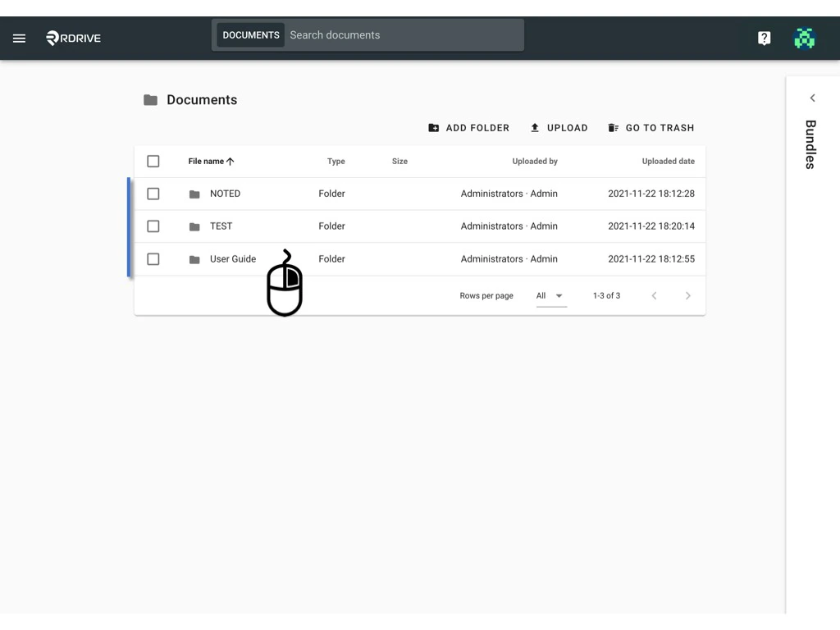Open the hamburger navigation menu
The width and height of the screenshot is (840, 630).
(x=19, y=38)
